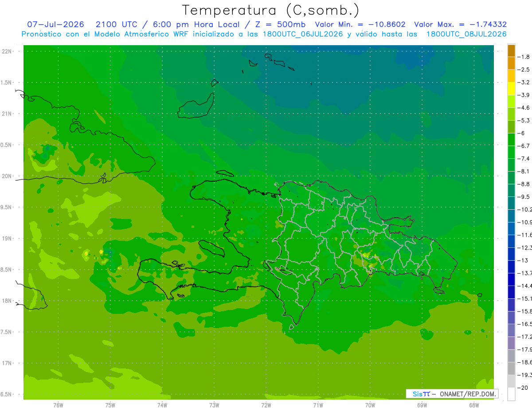Click 'Valor Min. = -10.8602' value
This screenshot has height=411, width=532.
(360, 24)
